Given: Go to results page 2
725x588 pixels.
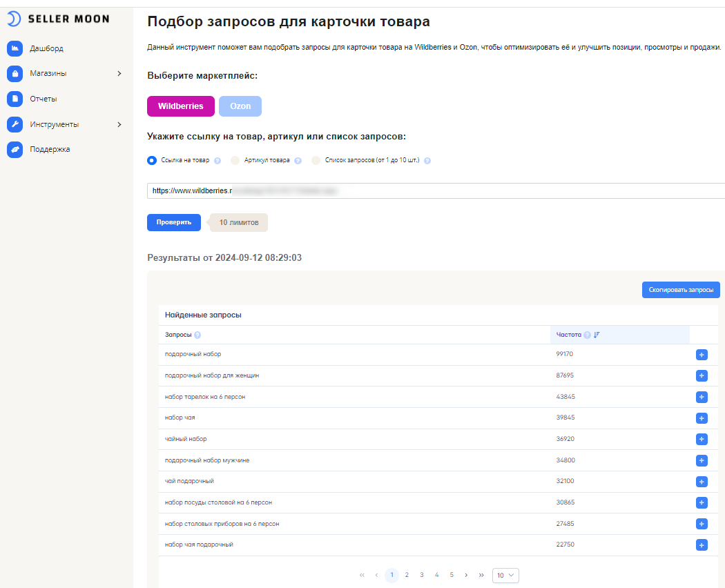Looking at the screenshot, I should pos(407,575).
